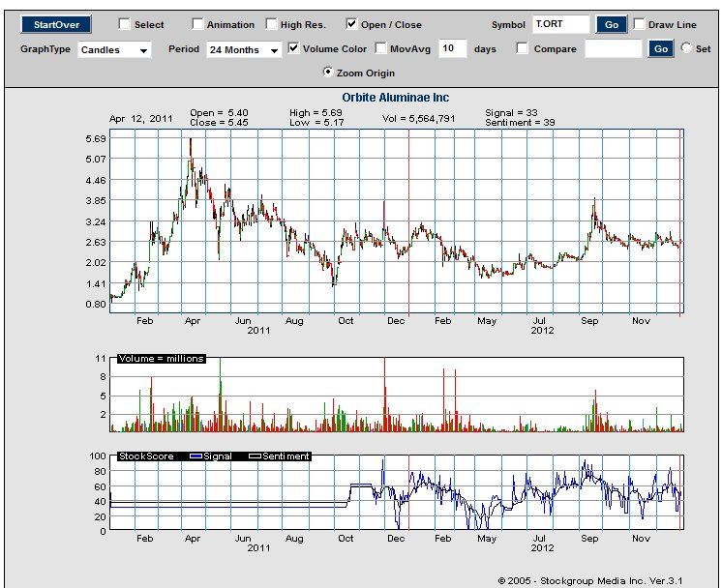
Task: Click the High = 5.69 readout
Action: tap(316, 113)
